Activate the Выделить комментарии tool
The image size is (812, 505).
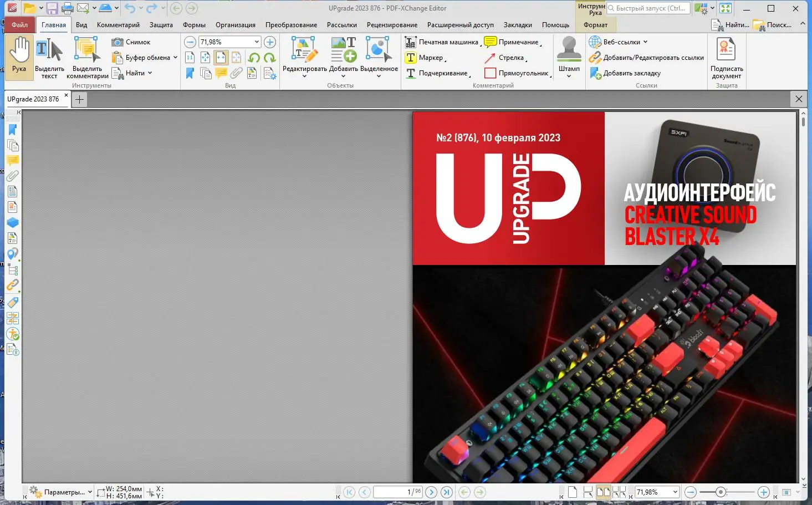click(87, 57)
